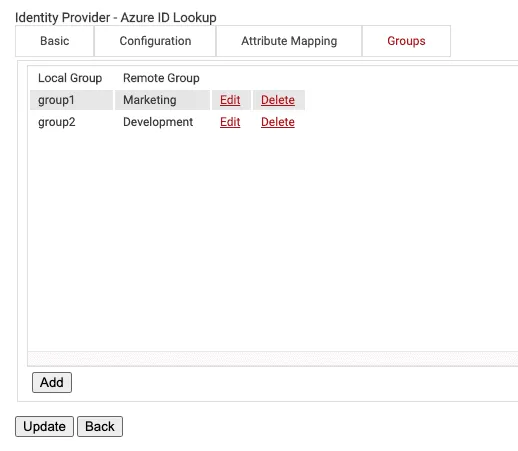Switch to the Basic tab
This screenshot has height=451, width=518.
pyautogui.click(x=54, y=41)
